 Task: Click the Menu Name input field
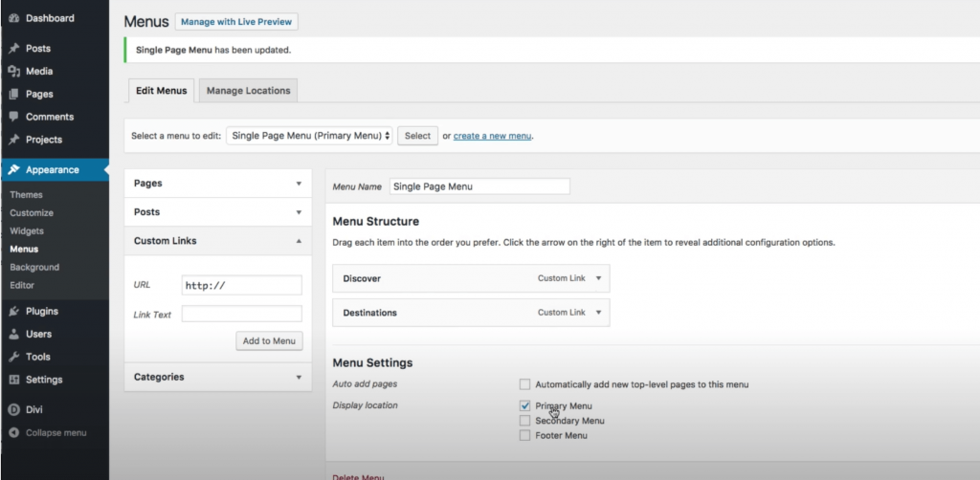(x=480, y=186)
